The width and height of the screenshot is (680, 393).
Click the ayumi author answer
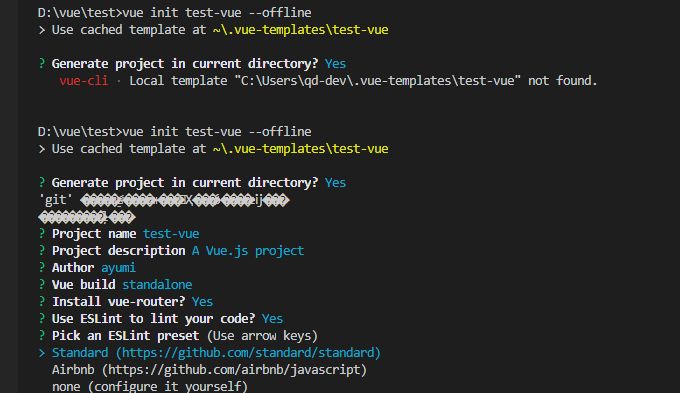[118, 268]
